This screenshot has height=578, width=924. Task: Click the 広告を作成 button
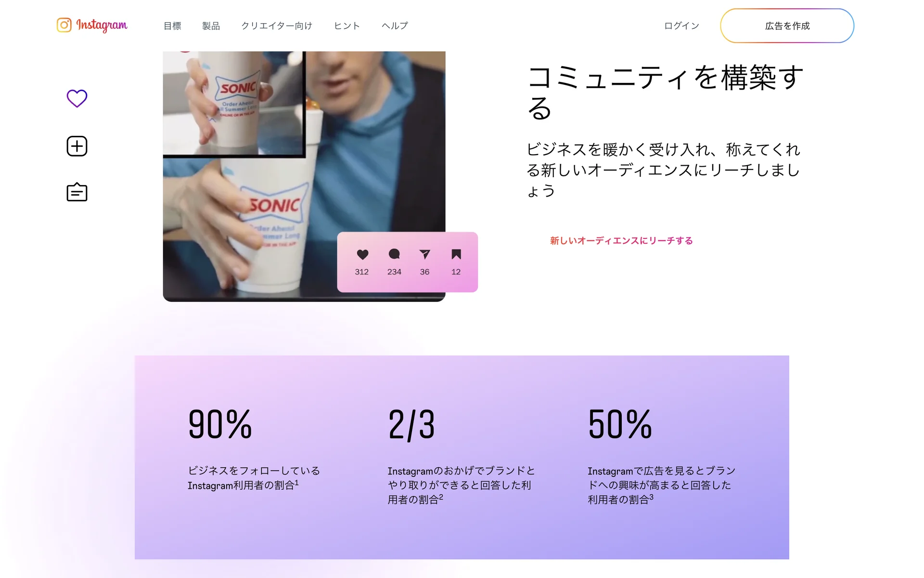click(787, 26)
